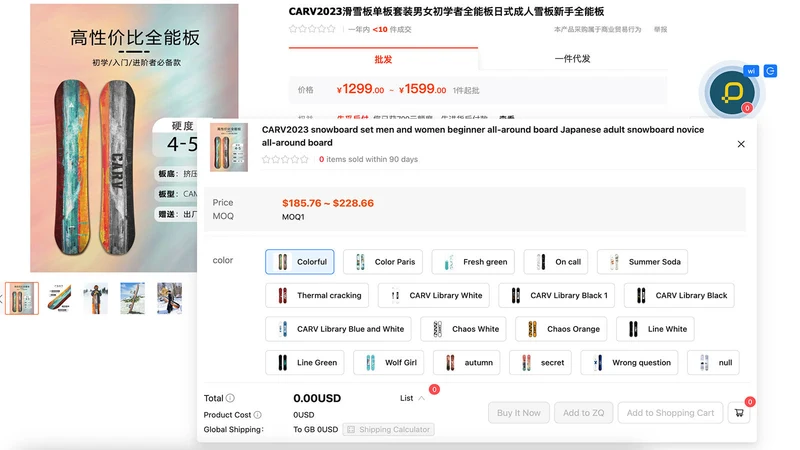The height and width of the screenshot is (450, 800).
Task: Click the ¥1599.00 price on the page
Action: coord(422,89)
